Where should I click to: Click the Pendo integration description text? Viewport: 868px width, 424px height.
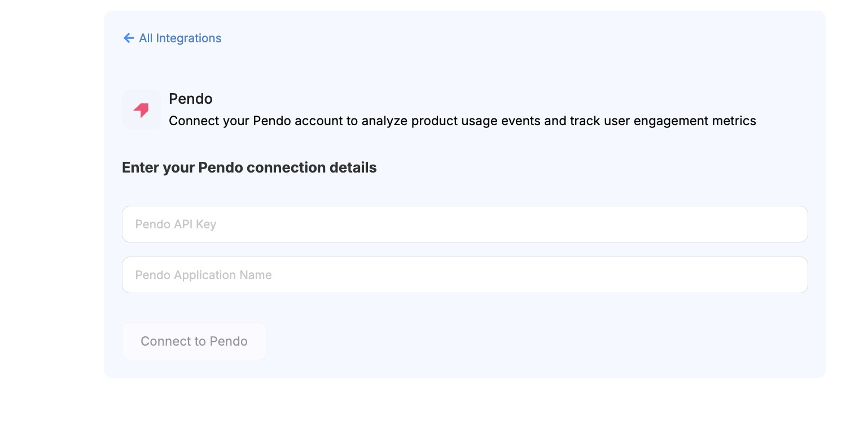coord(462,121)
